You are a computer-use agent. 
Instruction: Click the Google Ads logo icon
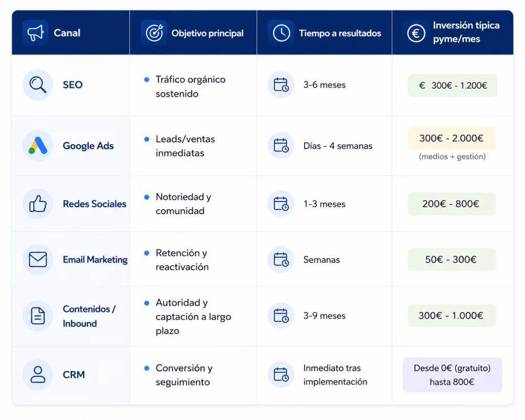coord(38,146)
